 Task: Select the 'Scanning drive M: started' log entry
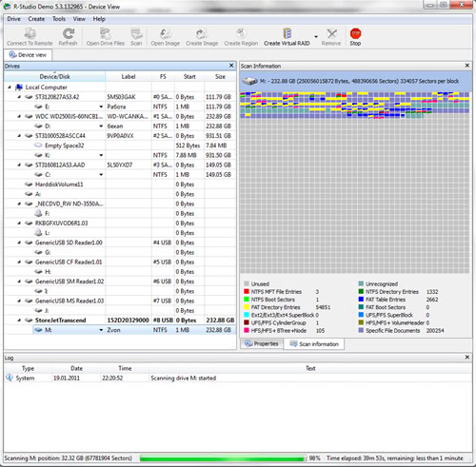click(x=184, y=378)
